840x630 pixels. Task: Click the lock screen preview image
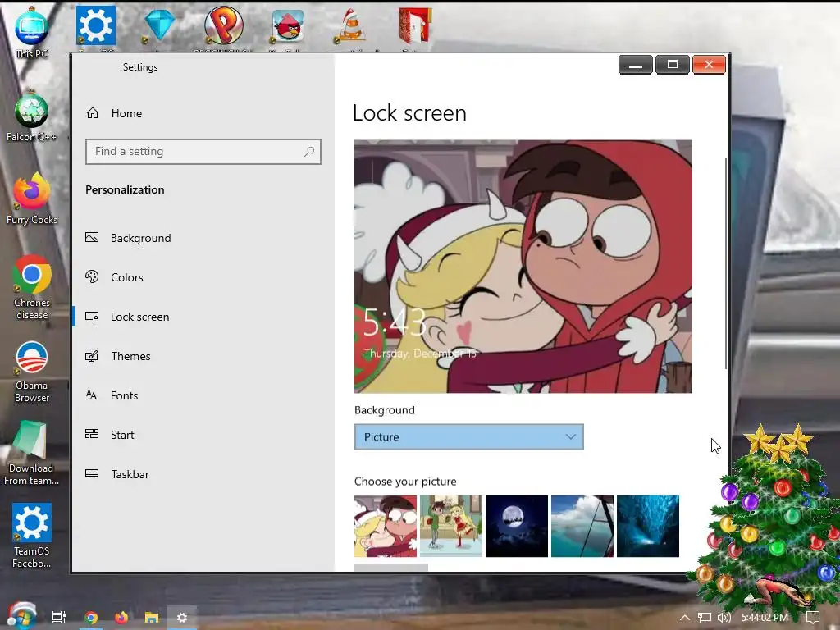pyautogui.click(x=523, y=267)
